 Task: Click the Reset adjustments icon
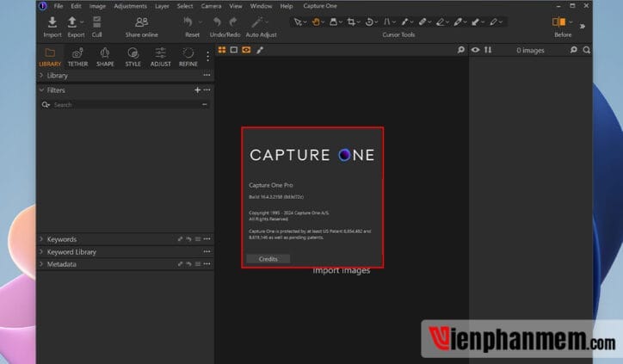(x=188, y=22)
